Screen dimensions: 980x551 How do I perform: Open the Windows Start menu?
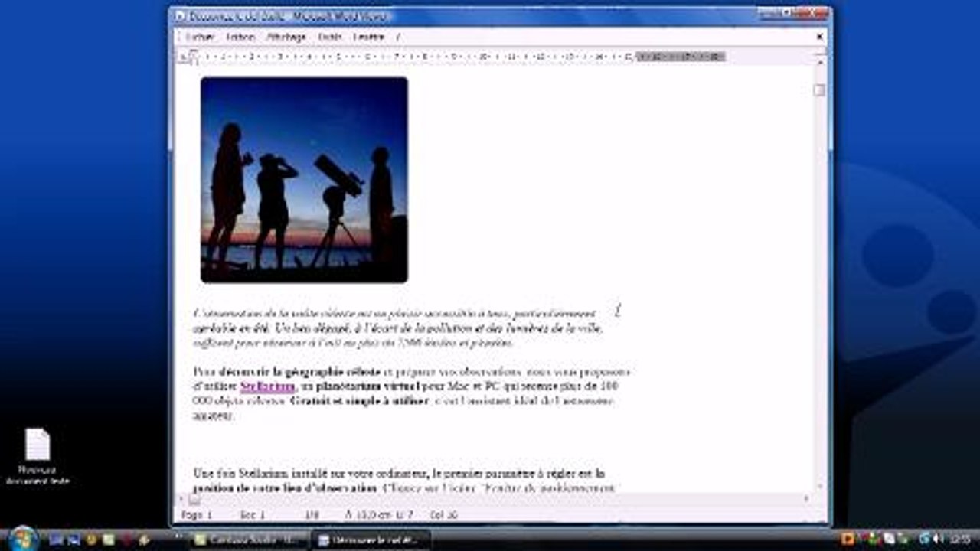click(x=23, y=539)
